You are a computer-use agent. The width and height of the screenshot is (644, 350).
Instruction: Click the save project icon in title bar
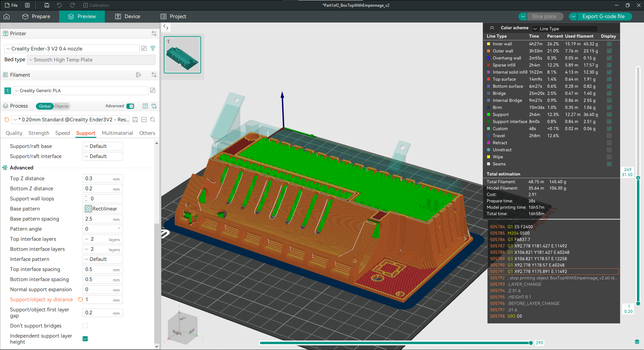coord(47,5)
